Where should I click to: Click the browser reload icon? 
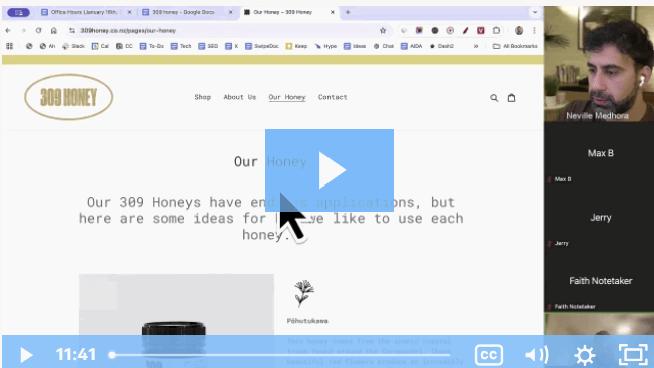[38, 30]
